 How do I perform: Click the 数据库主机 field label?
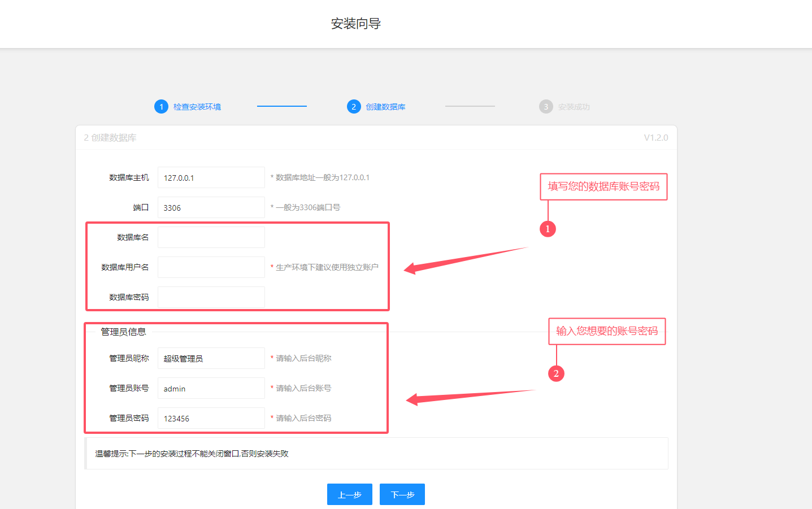click(129, 177)
